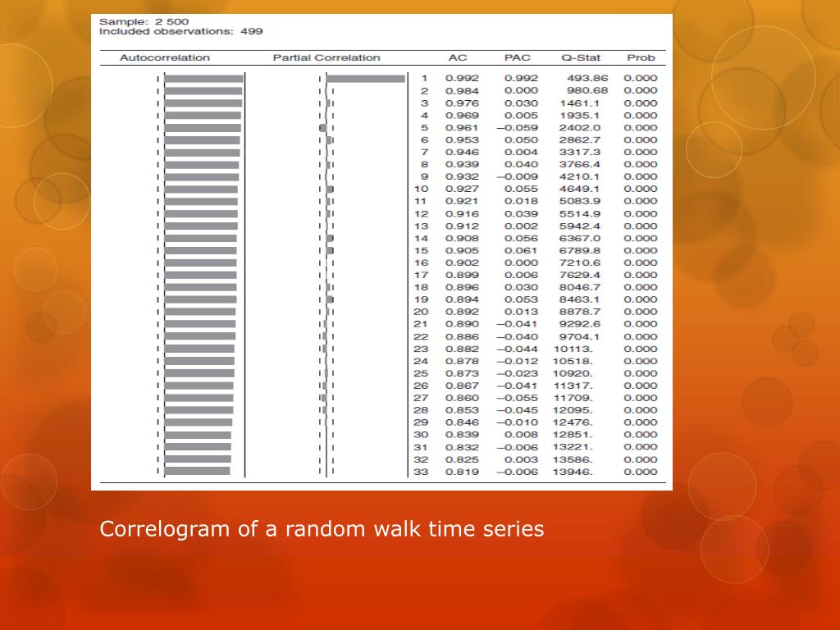
Task: Click PAC value −0.059 in lag 5
Action: pyautogui.click(x=517, y=127)
